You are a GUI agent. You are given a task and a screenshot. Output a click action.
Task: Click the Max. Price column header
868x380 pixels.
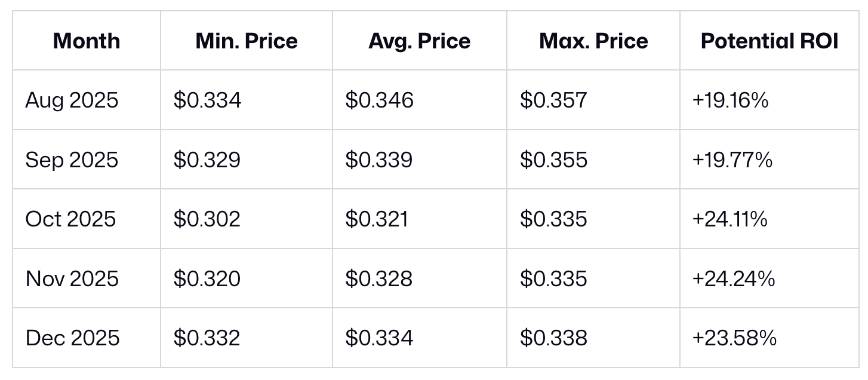[x=593, y=41]
